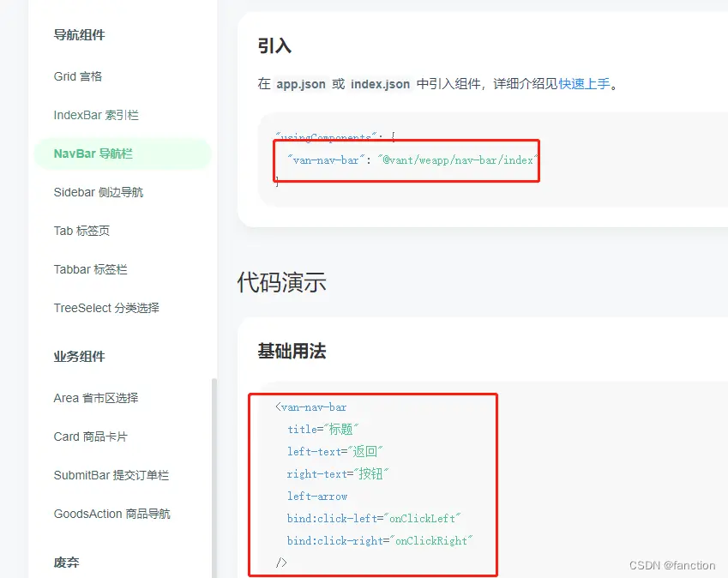Open SubmitBar 提交订单栏 page

[x=111, y=475]
